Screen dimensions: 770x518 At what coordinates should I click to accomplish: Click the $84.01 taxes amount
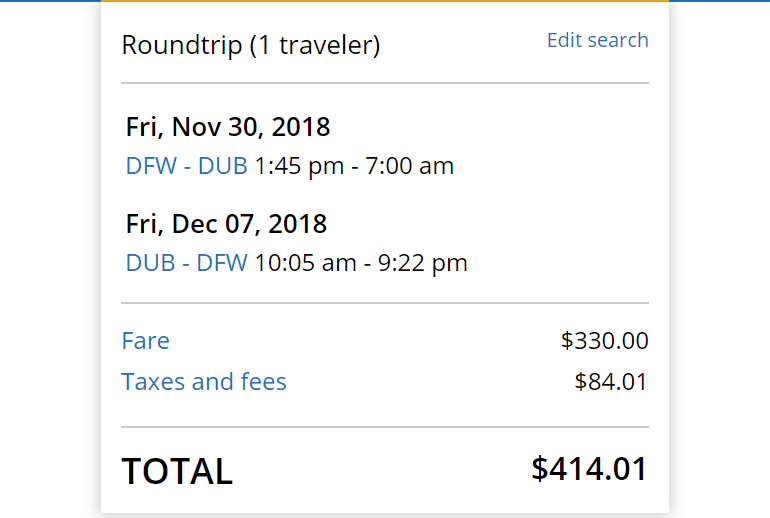(x=611, y=382)
